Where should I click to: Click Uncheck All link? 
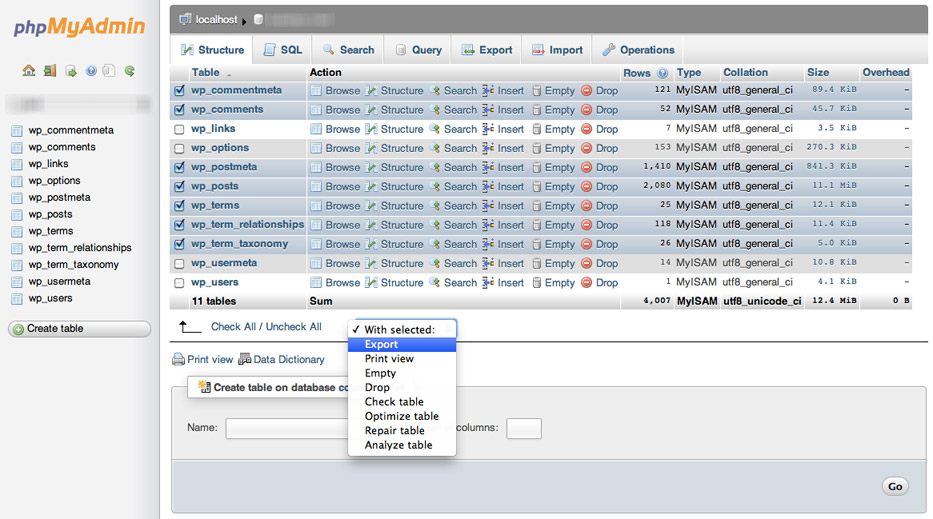[x=293, y=327]
